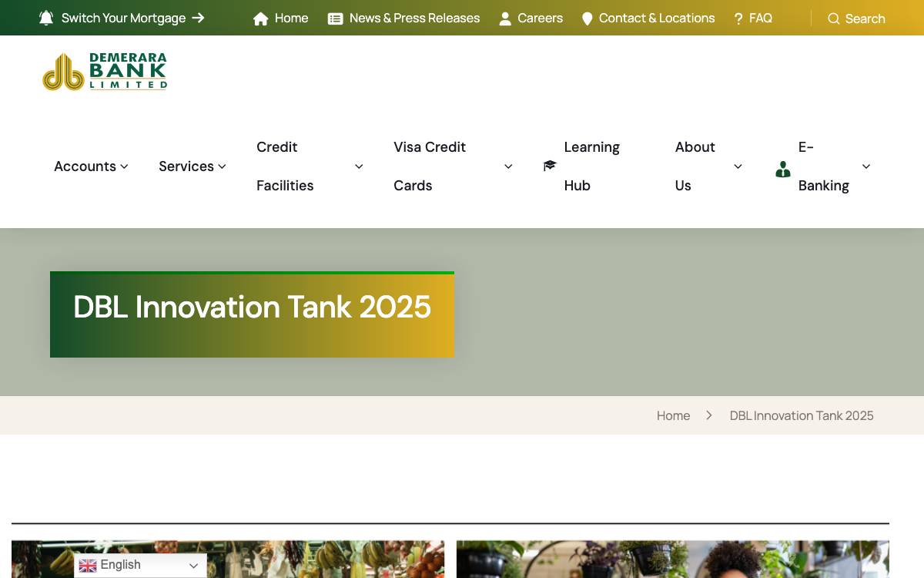Open the Accounts menu
924x578 pixels.
click(x=91, y=166)
